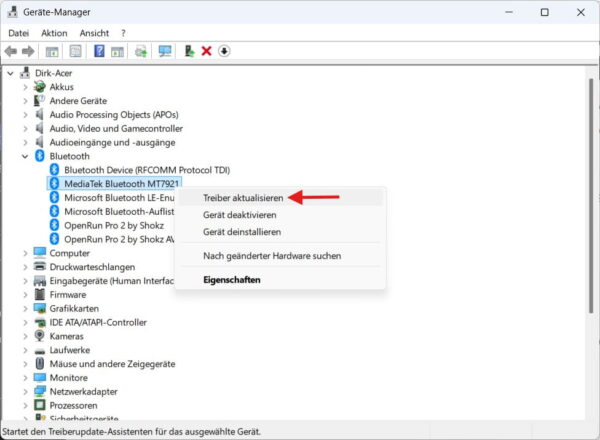Image resolution: width=600 pixels, height=440 pixels.
Task: Maximize the Geräte-Manager window
Action: [545, 12]
